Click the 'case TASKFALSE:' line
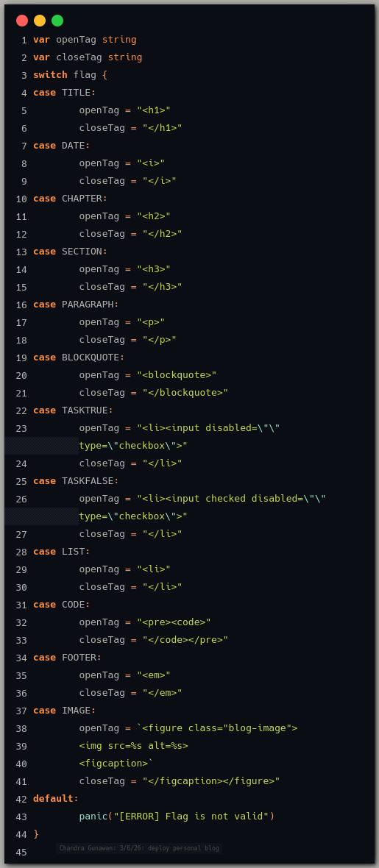 click(76, 481)
